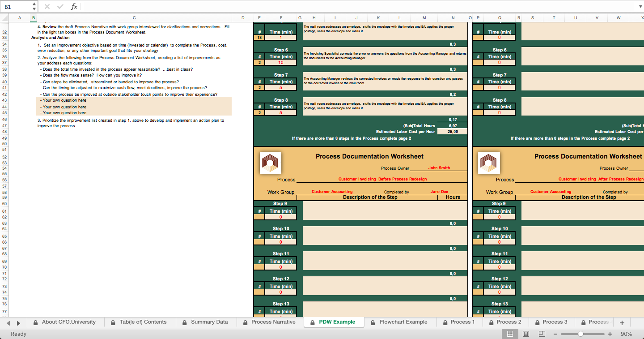Click the 90% zoom level
644x339 pixels.
tap(626, 334)
